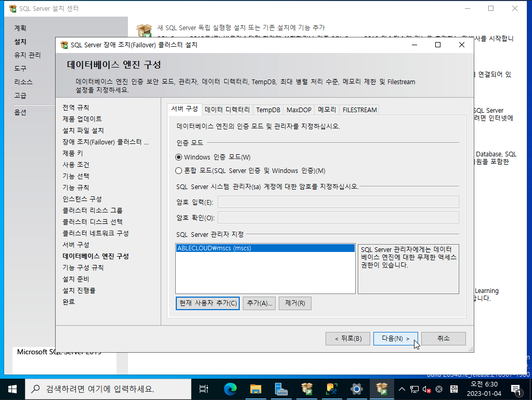Click the network tray icon

point(414,389)
